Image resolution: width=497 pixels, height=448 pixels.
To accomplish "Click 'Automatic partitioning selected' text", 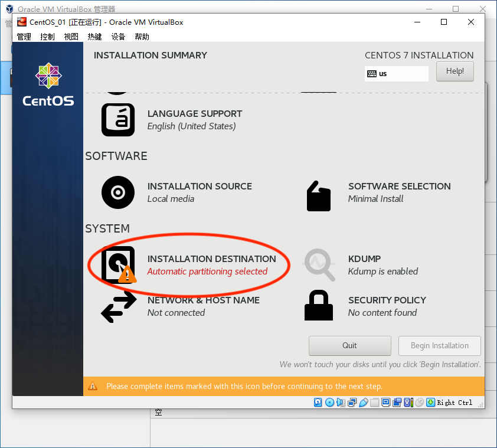I will 207,272.
